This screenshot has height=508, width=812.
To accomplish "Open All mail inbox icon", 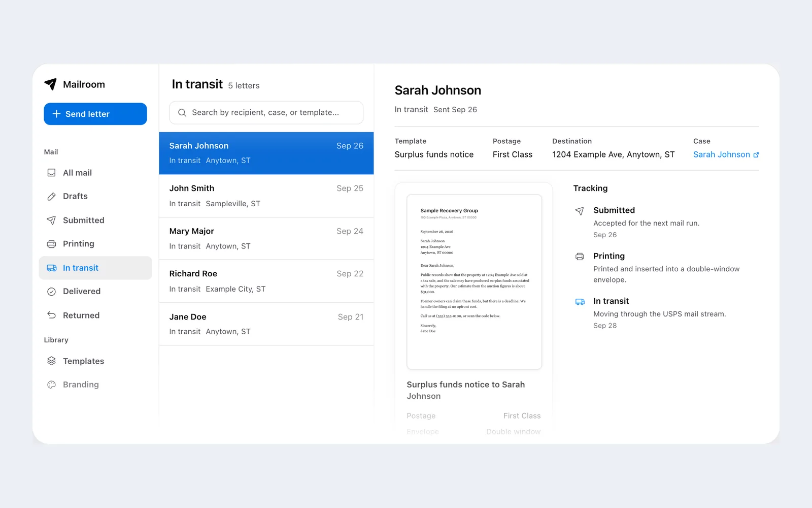I will click(x=51, y=173).
